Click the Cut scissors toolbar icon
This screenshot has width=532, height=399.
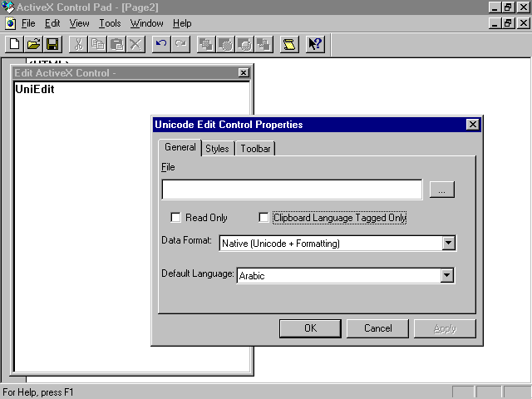pyautogui.click(x=78, y=44)
